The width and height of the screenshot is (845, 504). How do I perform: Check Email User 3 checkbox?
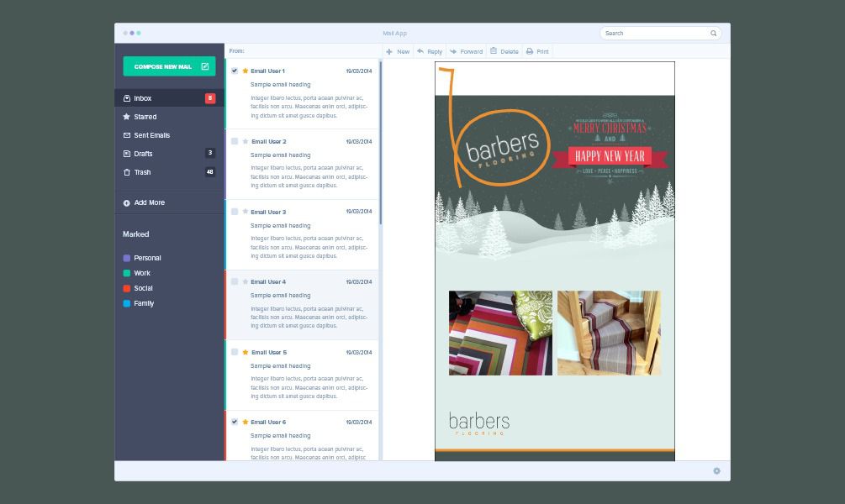click(235, 212)
